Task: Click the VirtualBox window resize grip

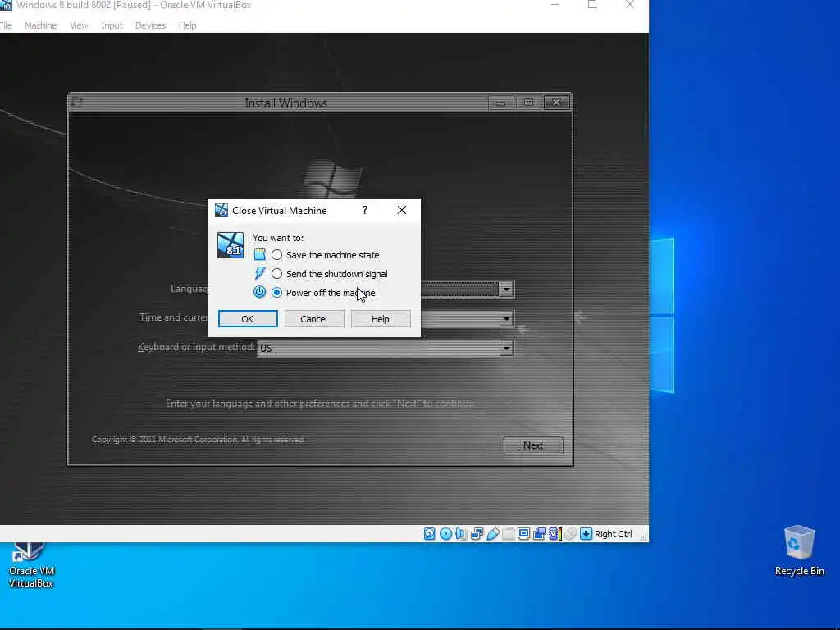Action: click(643, 536)
